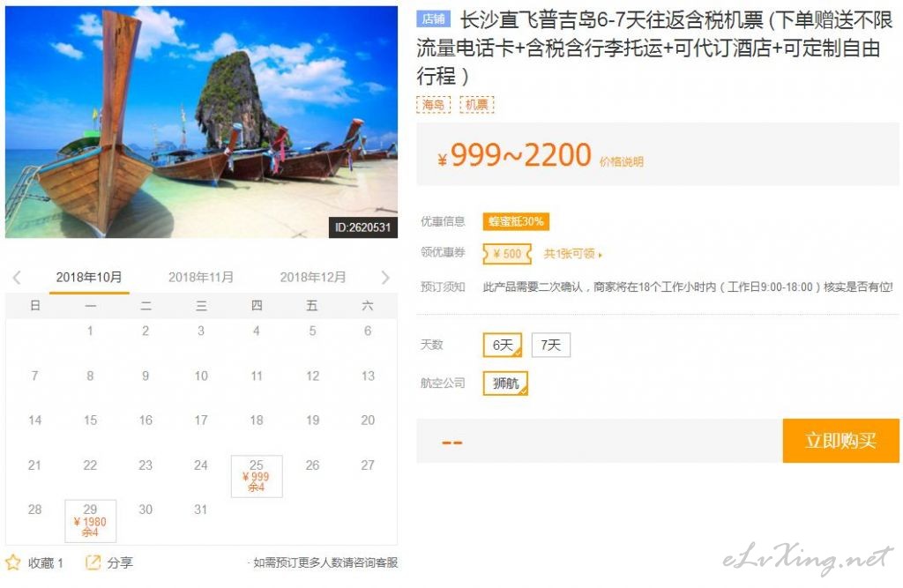Select 2018年10月 calendar tab

click(89, 277)
